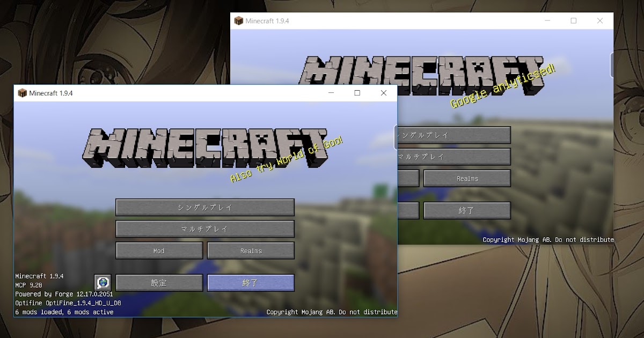Close the front Minecraft window
Viewport: 644px width, 338px height.
(384, 93)
